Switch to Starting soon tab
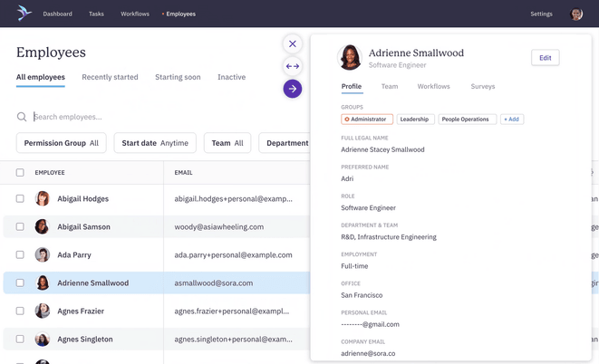Screen dimensions: 599x364 pyautogui.click(x=178, y=77)
